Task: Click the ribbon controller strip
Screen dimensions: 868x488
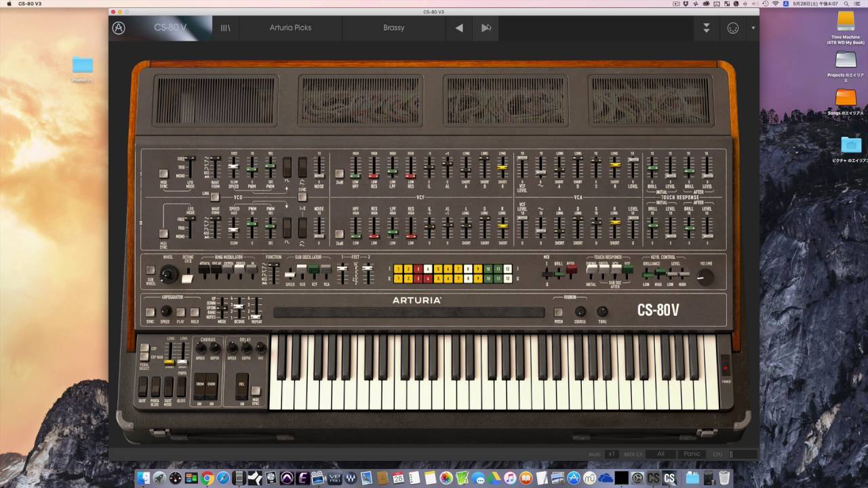Action: point(409,312)
